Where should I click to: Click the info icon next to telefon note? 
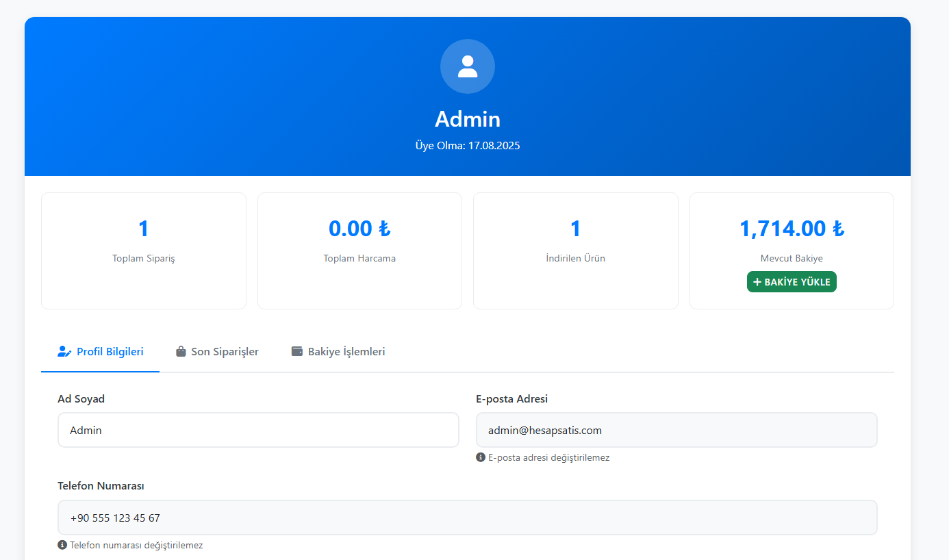pos(62,545)
